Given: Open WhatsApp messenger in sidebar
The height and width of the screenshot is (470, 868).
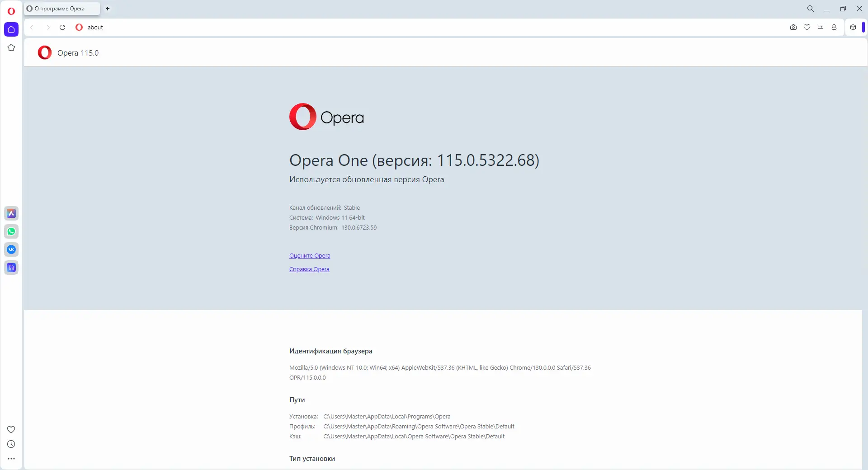Looking at the screenshot, I should [x=11, y=231].
